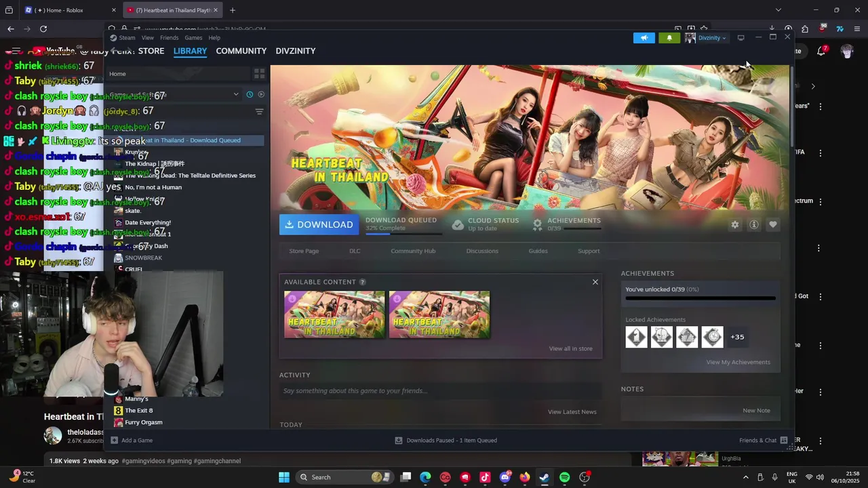The width and height of the screenshot is (868, 488).
Task: Open the Store Page link
Action: [304, 251]
